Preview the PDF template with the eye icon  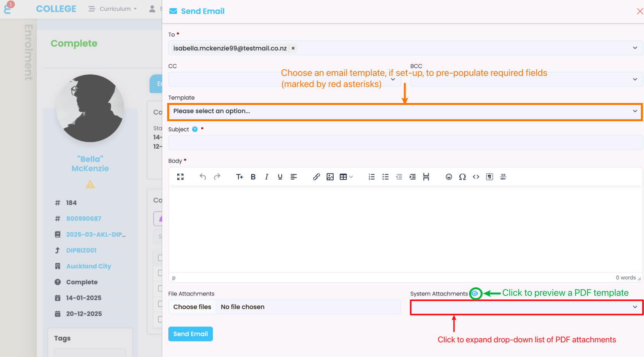tap(475, 294)
